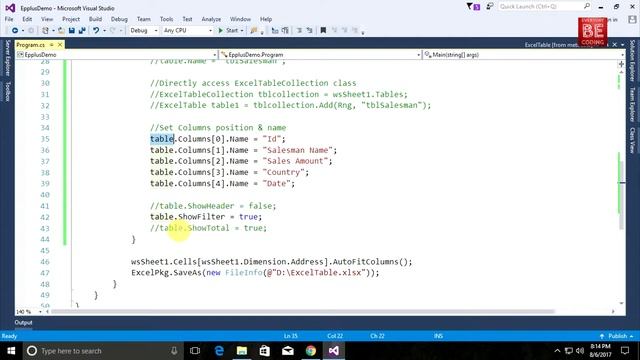Open the Server Explorer side tab
Image resolution: width=640 pixels, height=360 pixels.
point(7,58)
